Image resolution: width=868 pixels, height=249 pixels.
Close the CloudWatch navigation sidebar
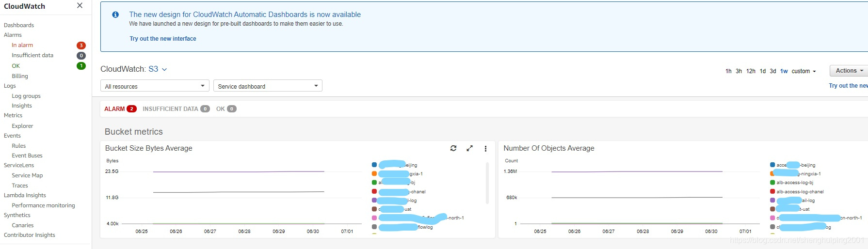click(80, 5)
